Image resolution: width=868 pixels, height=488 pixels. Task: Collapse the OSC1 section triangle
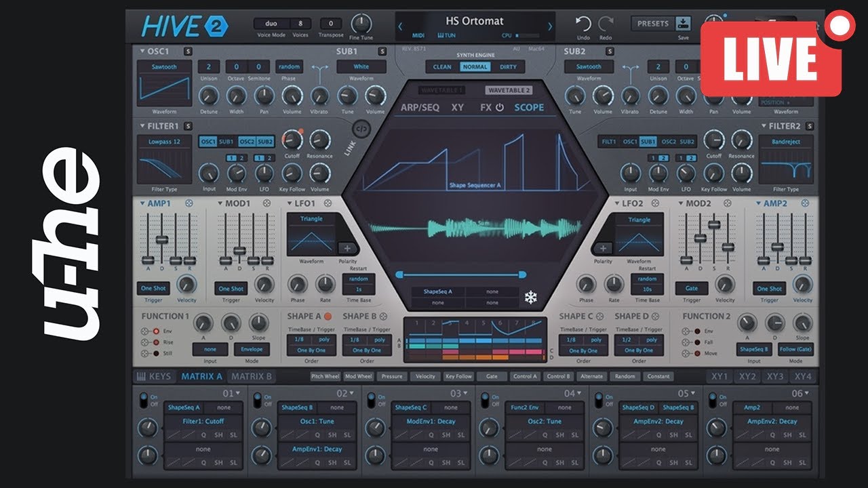[142, 51]
